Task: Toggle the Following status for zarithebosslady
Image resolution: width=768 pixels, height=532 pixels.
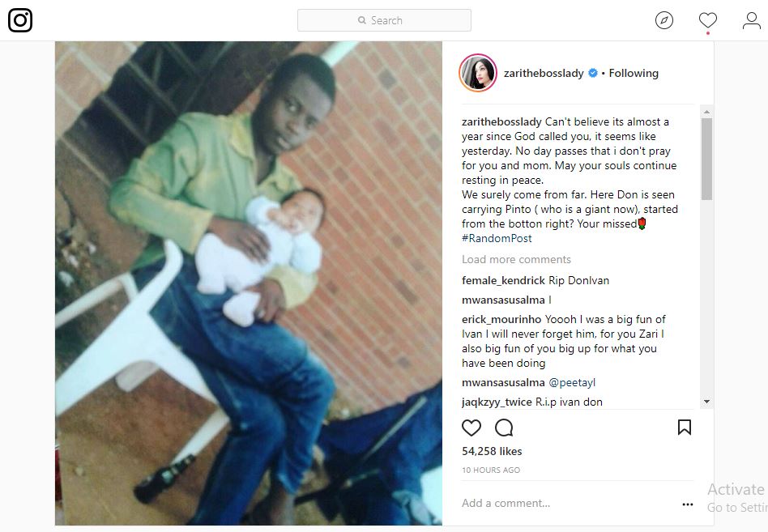Action: click(x=634, y=73)
